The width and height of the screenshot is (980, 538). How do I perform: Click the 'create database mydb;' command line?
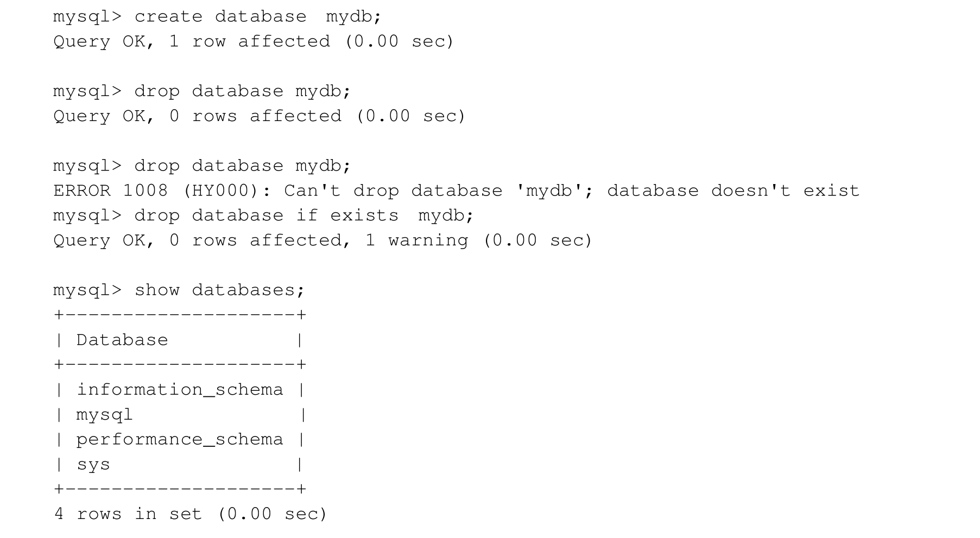(217, 17)
